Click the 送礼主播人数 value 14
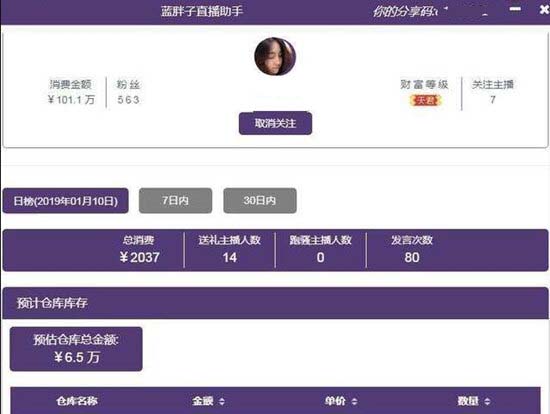This screenshot has height=414, width=550. pyautogui.click(x=229, y=257)
